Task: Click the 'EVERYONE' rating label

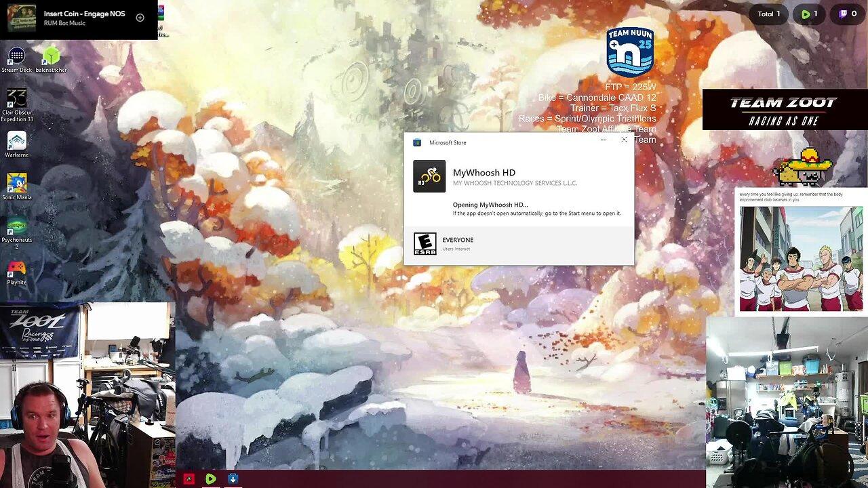Action: pos(458,240)
